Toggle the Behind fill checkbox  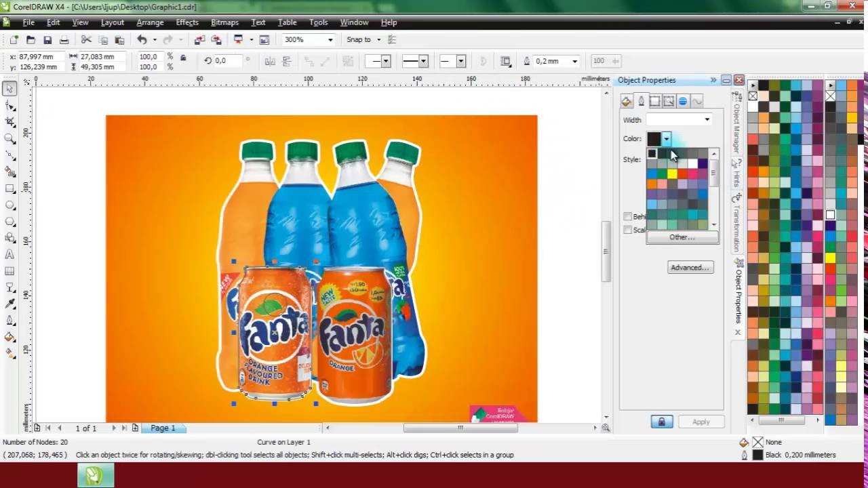point(628,216)
